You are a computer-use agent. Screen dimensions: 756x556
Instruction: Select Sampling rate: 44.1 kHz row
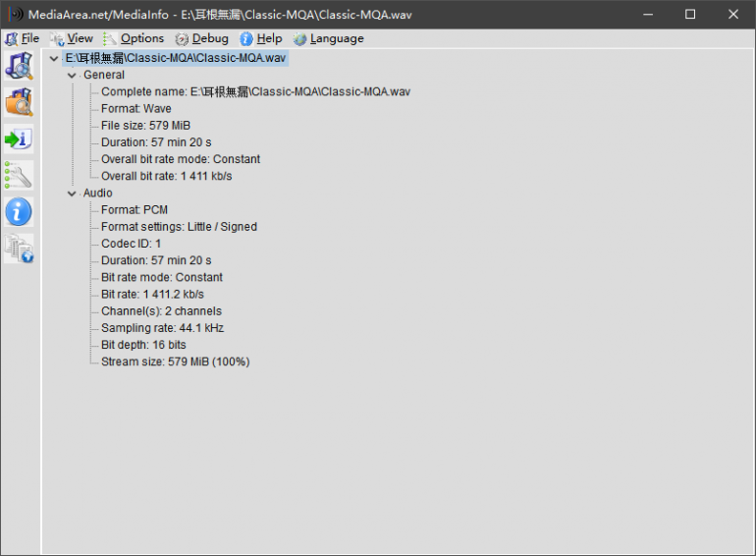click(162, 328)
